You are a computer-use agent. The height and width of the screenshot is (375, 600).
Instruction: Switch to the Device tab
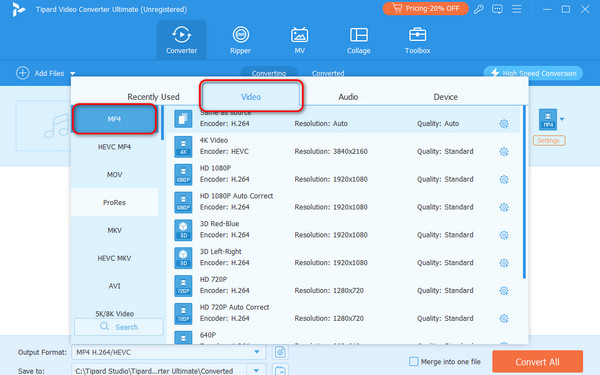coord(445,97)
